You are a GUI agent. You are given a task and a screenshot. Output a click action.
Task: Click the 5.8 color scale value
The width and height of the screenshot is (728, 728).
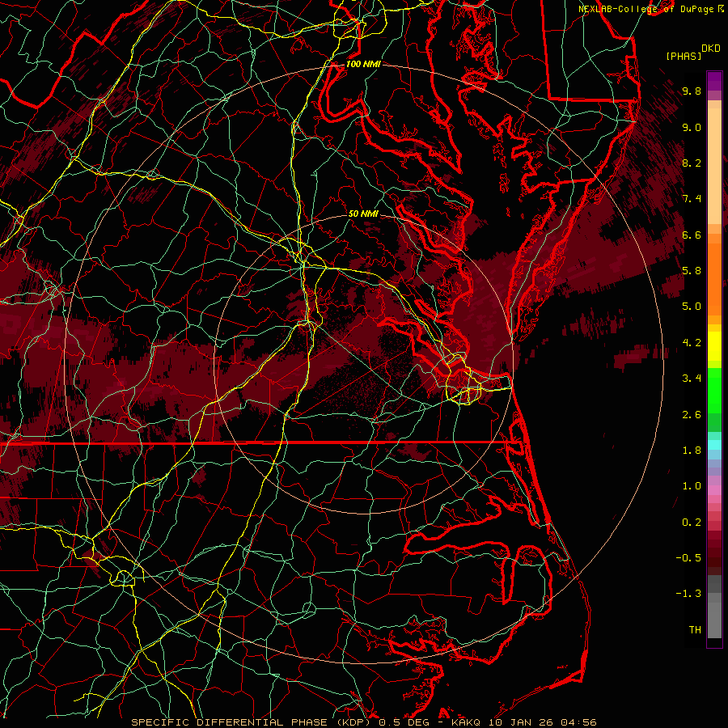(x=692, y=271)
